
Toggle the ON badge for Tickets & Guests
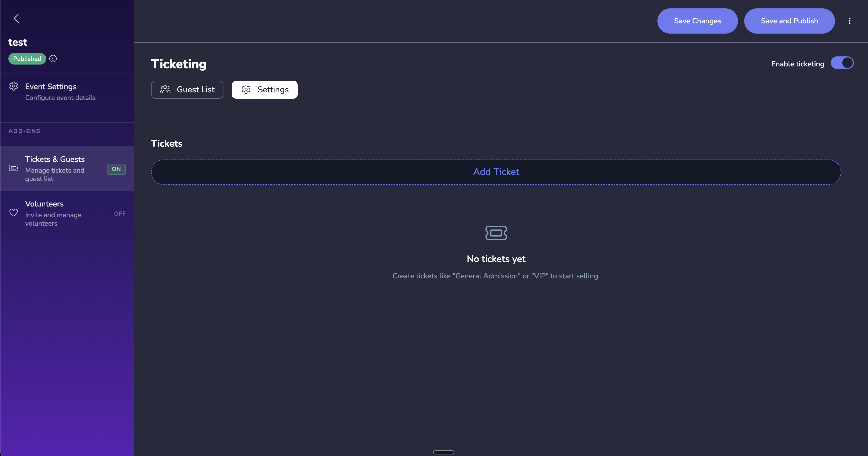[x=116, y=169]
